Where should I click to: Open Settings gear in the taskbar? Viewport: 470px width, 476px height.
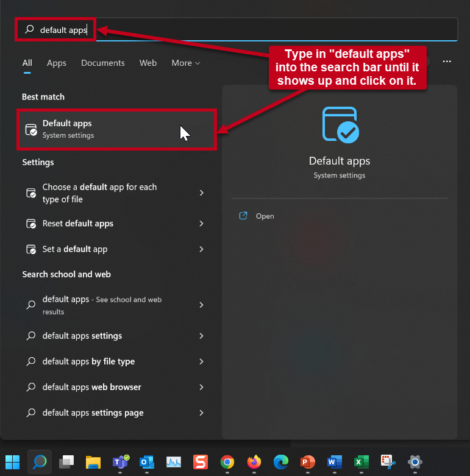[415, 462]
